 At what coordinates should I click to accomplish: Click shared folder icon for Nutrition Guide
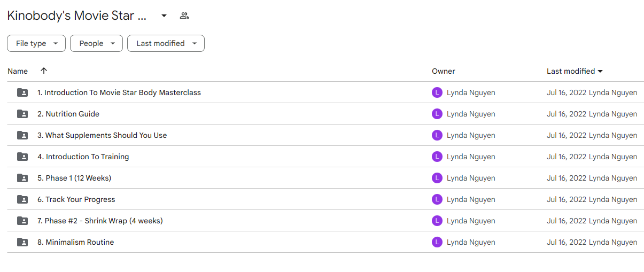22,114
